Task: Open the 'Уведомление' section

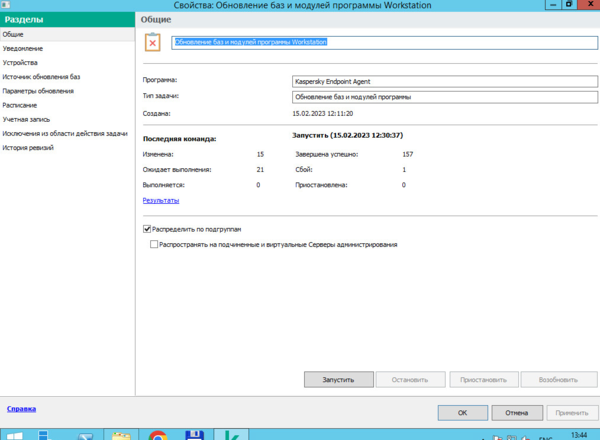Action: pyautogui.click(x=22, y=48)
